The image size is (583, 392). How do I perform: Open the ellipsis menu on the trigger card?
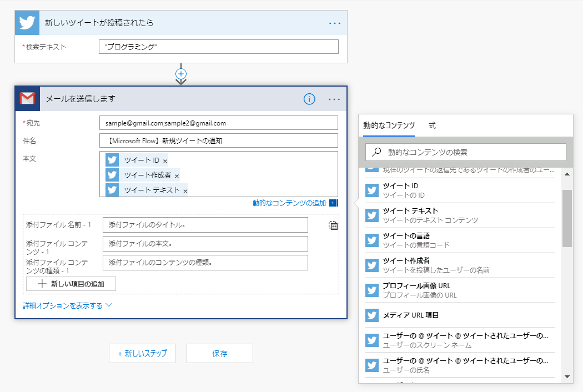(x=334, y=23)
